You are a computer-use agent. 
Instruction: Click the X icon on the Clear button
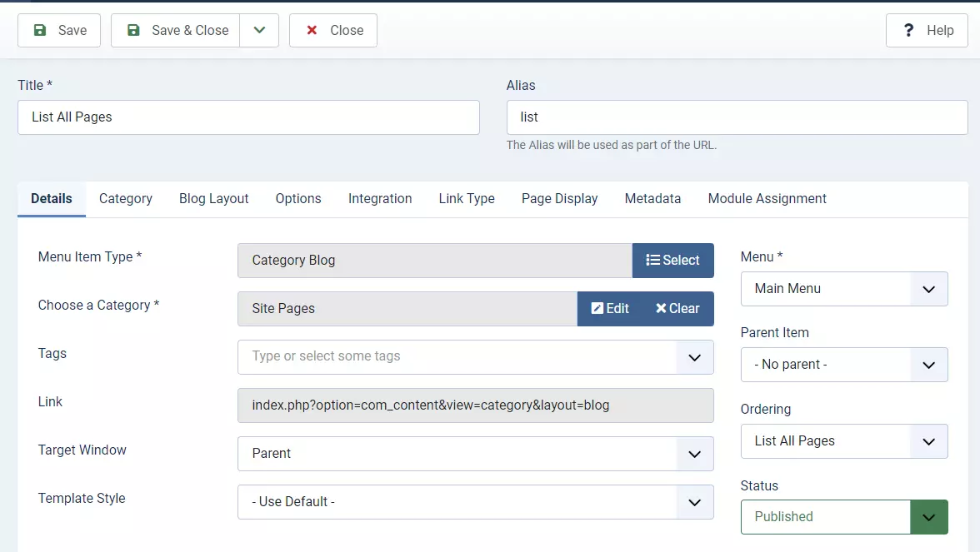click(661, 308)
